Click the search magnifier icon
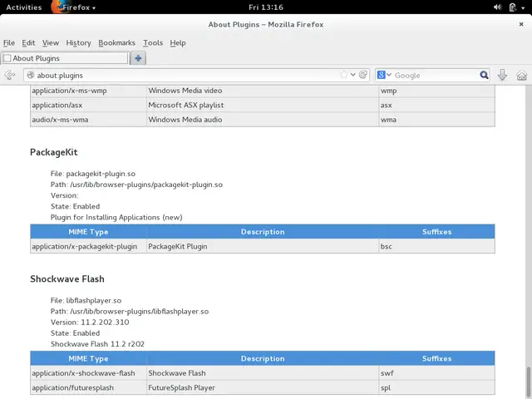 click(x=484, y=75)
